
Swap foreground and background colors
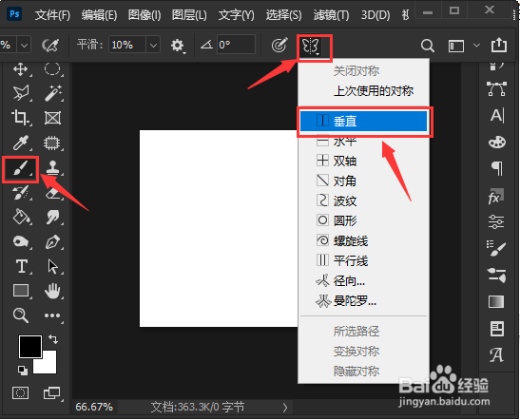[53, 339]
